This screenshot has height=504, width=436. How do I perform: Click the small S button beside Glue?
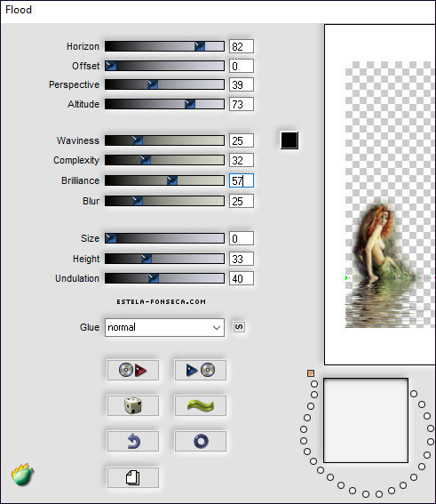239,327
